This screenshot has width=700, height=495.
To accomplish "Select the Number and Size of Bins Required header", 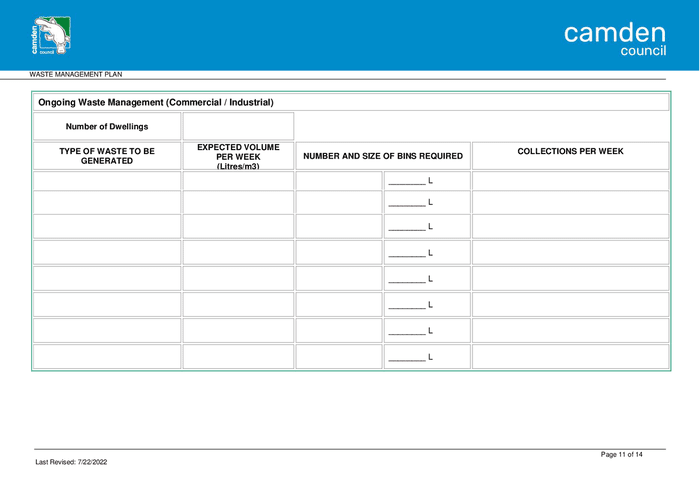I will 383,156.
